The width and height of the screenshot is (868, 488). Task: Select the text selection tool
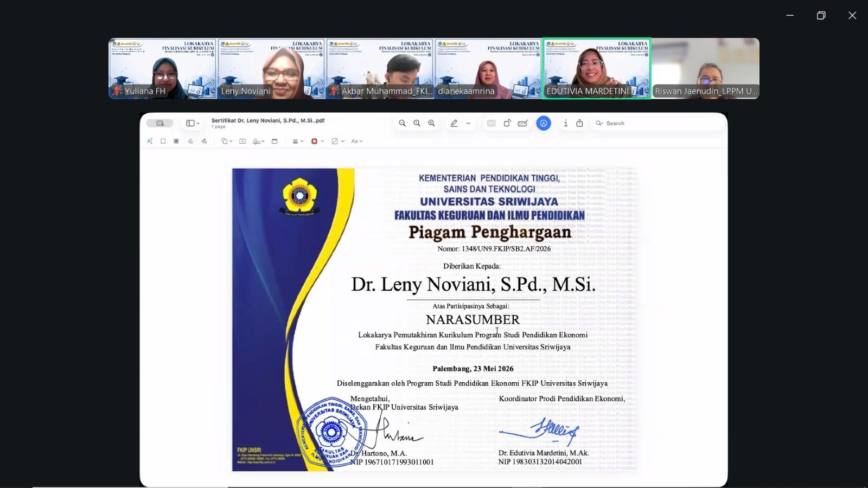point(150,141)
